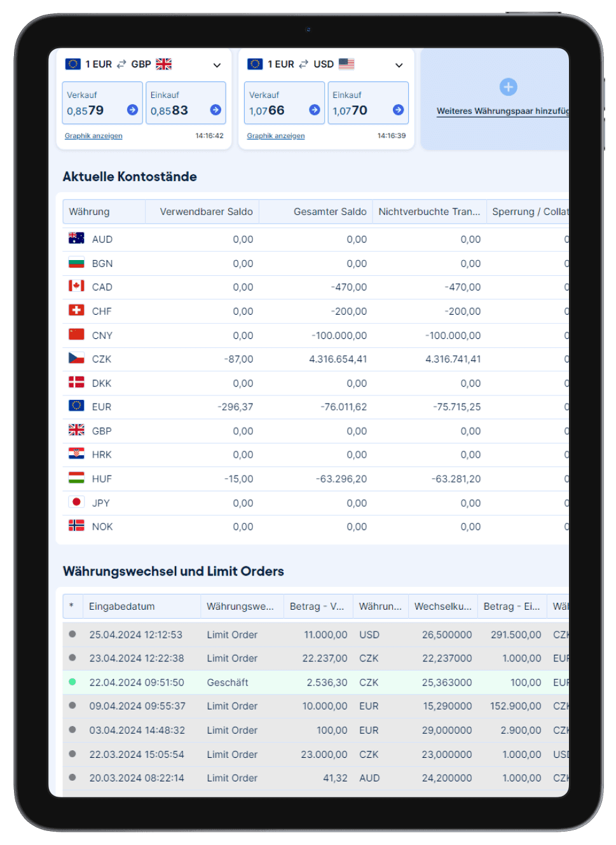Click the arrow icon in EUR/USD Einkauf box
Screen dimensions: 616x845
[x=398, y=110]
